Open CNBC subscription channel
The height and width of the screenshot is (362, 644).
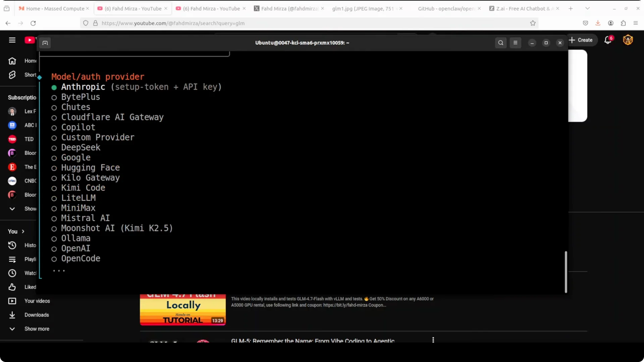pyautogui.click(x=22, y=181)
